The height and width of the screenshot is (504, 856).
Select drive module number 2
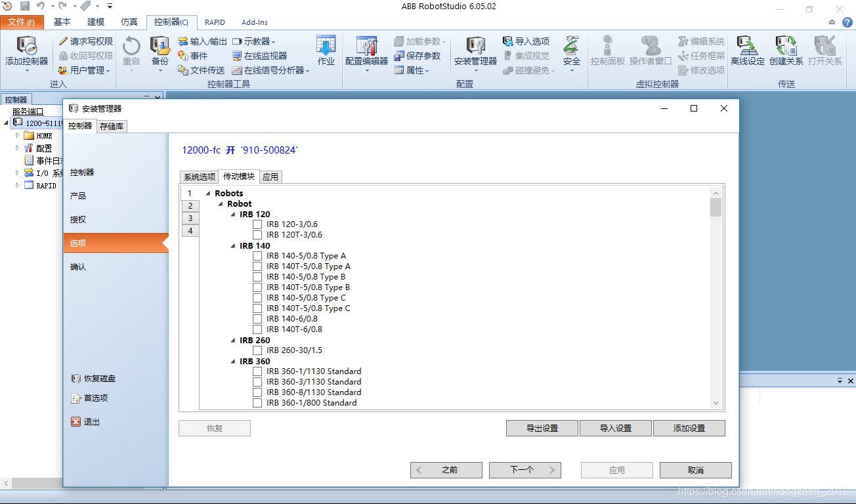click(190, 206)
